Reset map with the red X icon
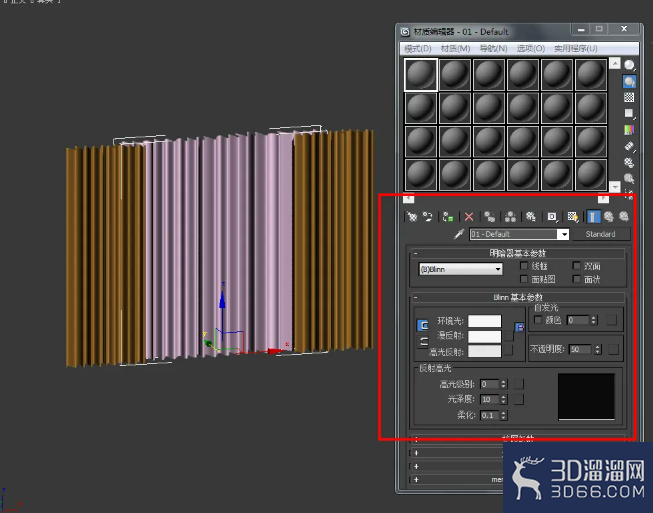Viewport: 653px width, 513px height. (x=469, y=217)
